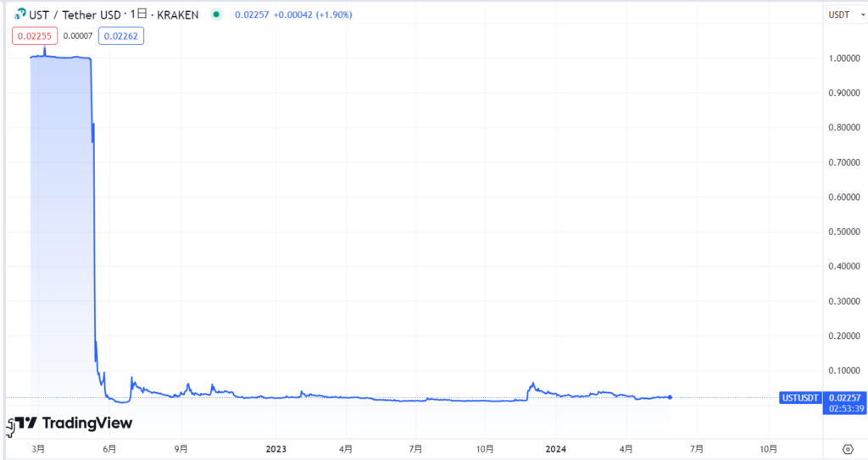Click the 2023 time axis label

[275, 449]
